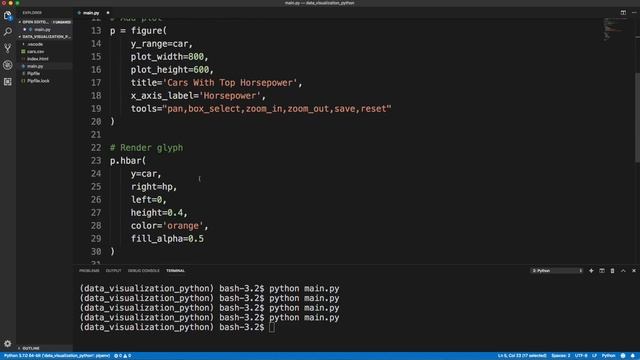Screen dimensions: 640x360
Task: Click the UTF-8 encoding indicator
Action: click(x=581, y=356)
